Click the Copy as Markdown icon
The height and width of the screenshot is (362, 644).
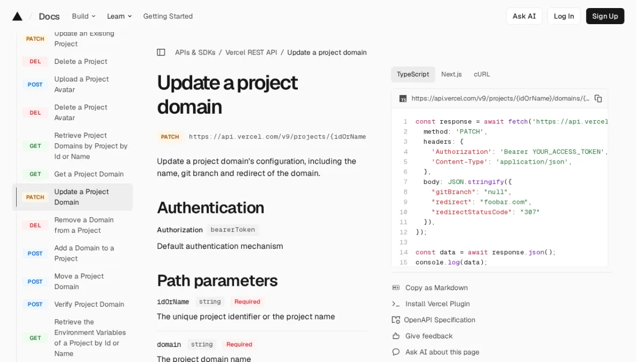coord(396,288)
